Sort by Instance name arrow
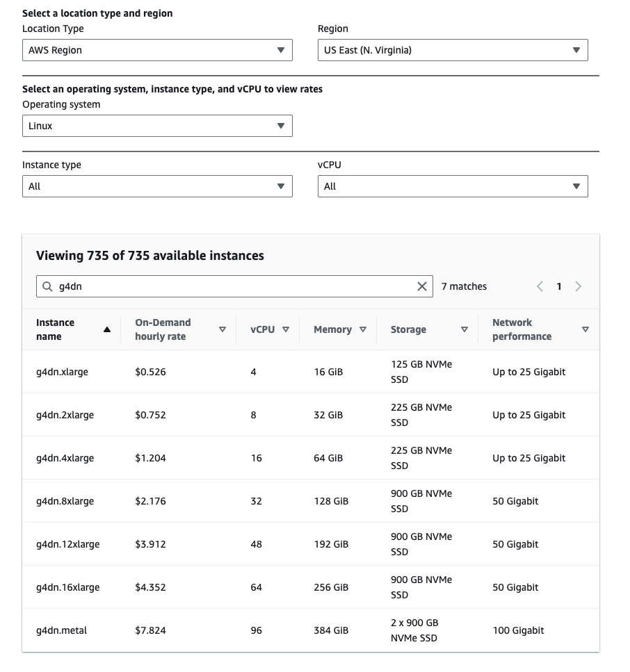630x672 pixels. pyautogui.click(x=106, y=329)
